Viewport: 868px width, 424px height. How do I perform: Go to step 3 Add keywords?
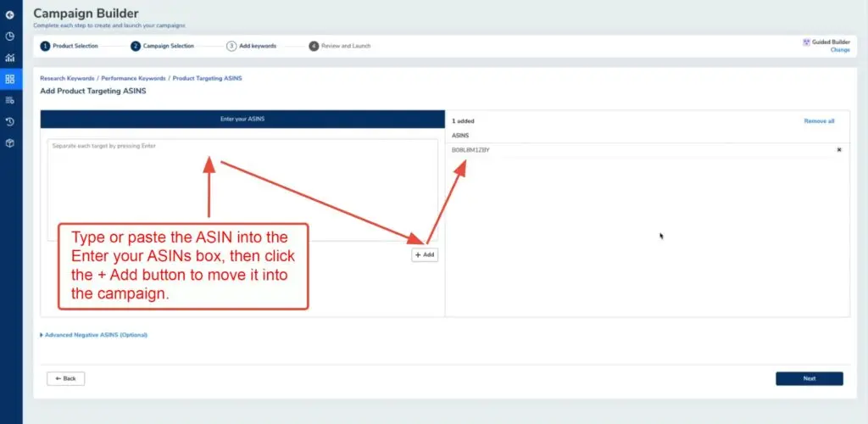coord(251,46)
